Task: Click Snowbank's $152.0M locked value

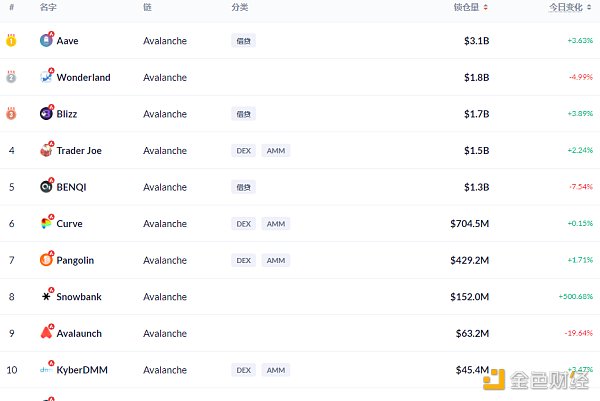Action: tap(469, 297)
